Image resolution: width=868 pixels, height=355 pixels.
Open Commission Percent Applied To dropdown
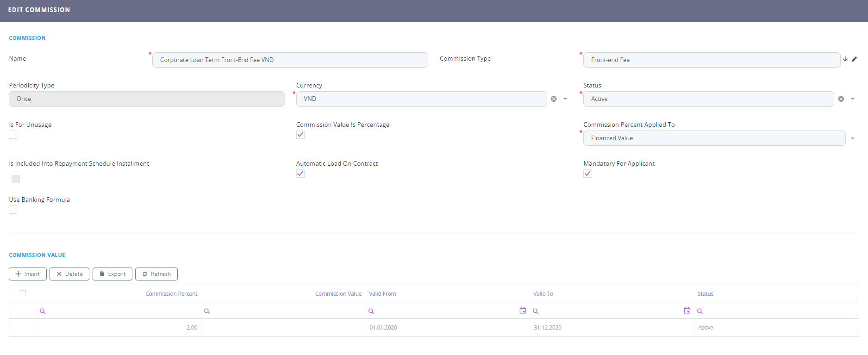tap(852, 138)
